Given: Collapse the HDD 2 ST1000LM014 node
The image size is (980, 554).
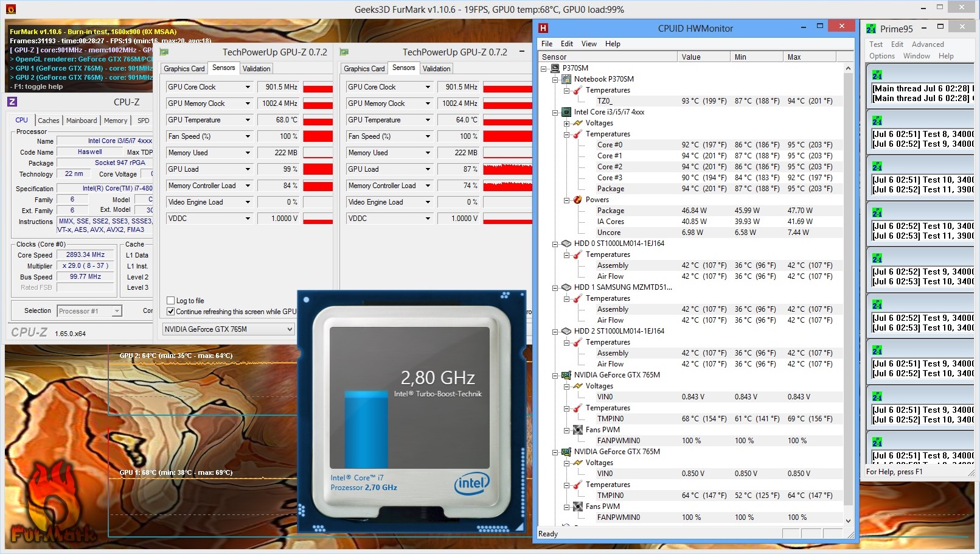Looking at the screenshot, I should [555, 331].
